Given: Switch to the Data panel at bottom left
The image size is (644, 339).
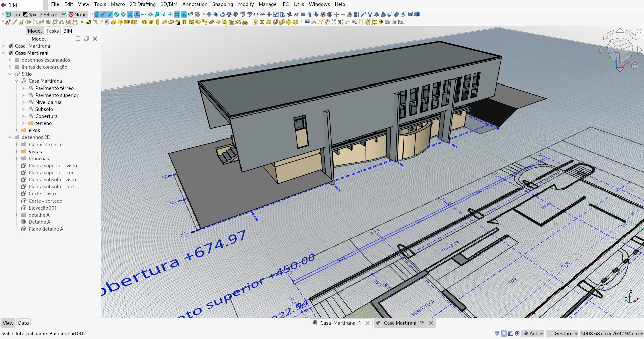Looking at the screenshot, I should point(23,323).
